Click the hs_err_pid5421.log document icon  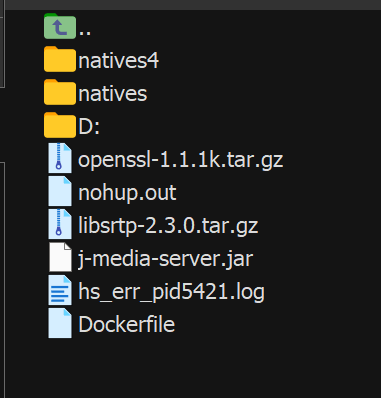pos(60,290)
